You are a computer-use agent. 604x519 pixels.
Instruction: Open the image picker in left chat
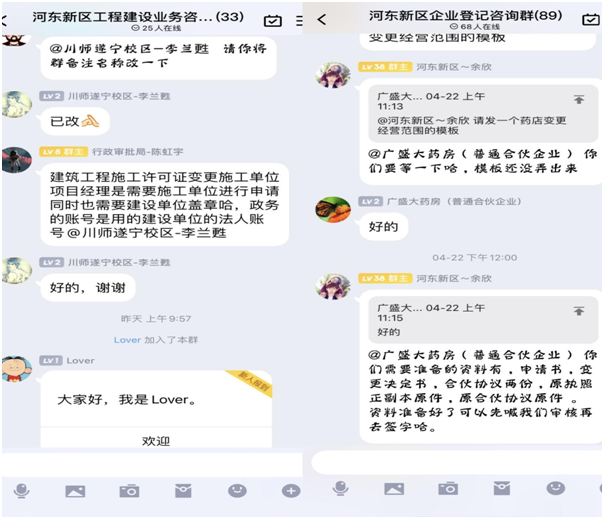point(75,491)
